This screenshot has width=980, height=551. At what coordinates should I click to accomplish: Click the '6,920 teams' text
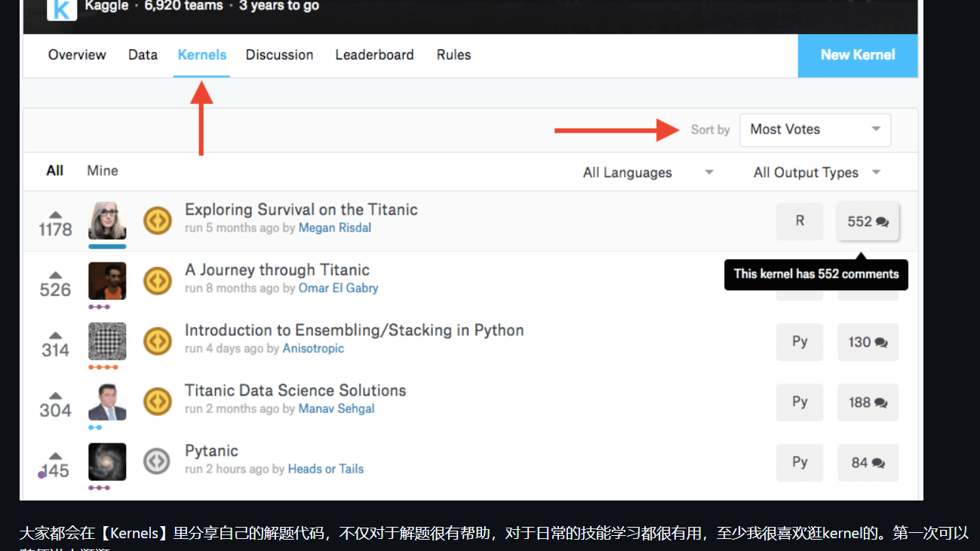click(183, 6)
